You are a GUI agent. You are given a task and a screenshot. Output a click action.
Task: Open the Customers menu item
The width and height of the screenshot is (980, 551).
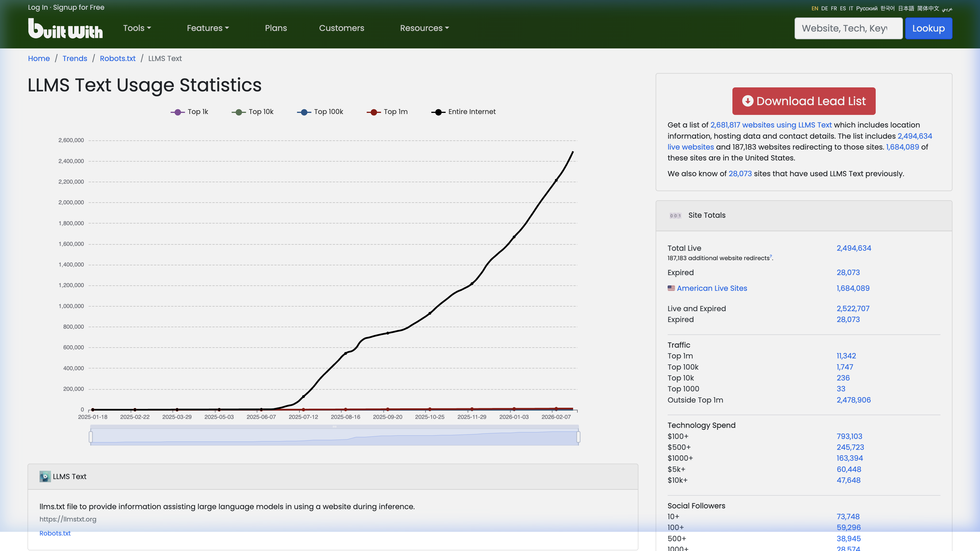341,28
